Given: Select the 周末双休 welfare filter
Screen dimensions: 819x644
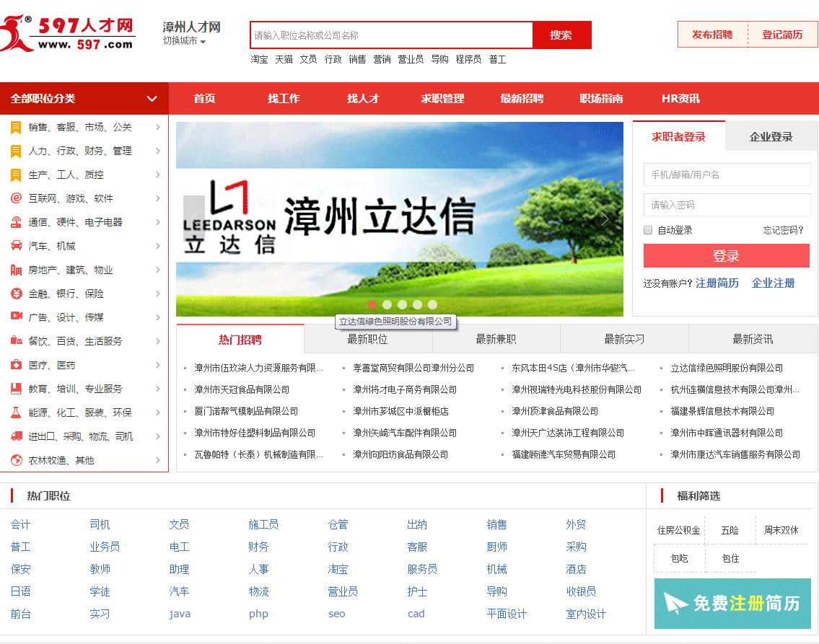Looking at the screenshot, I should pos(781,530).
